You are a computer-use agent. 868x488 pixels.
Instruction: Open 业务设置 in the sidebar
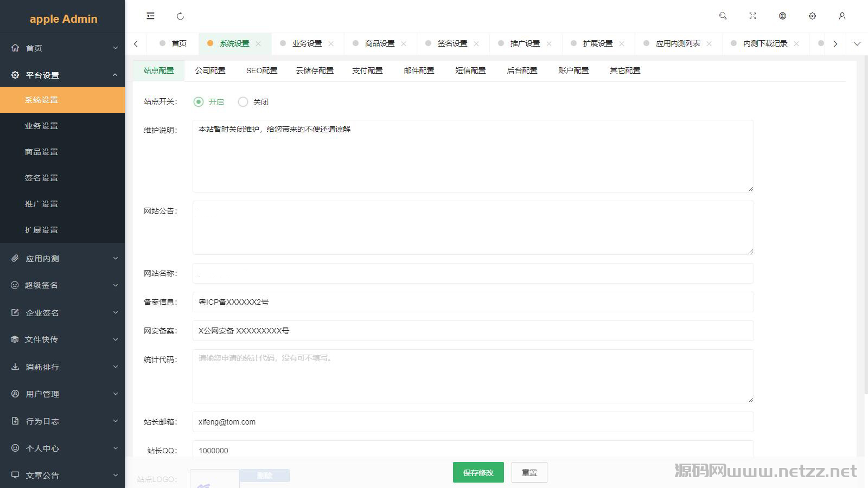(x=62, y=126)
